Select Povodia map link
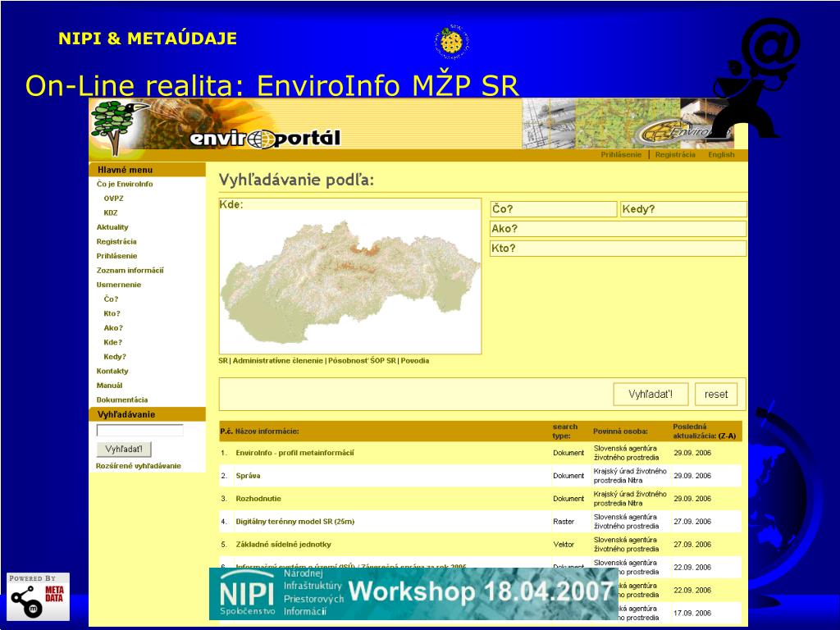The width and height of the screenshot is (840, 630). (415, 361)
